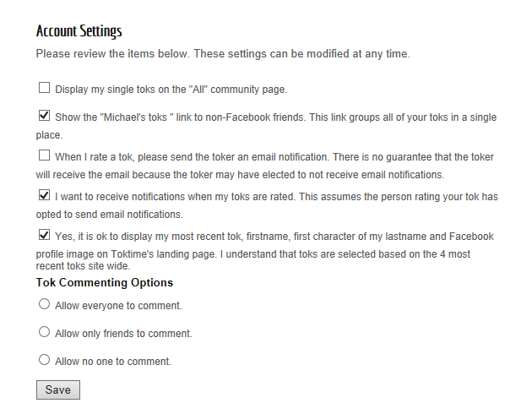Uncheck the Show "Michael's toks" link checkbox
The image size is (532, 414).
coord(44,116)
